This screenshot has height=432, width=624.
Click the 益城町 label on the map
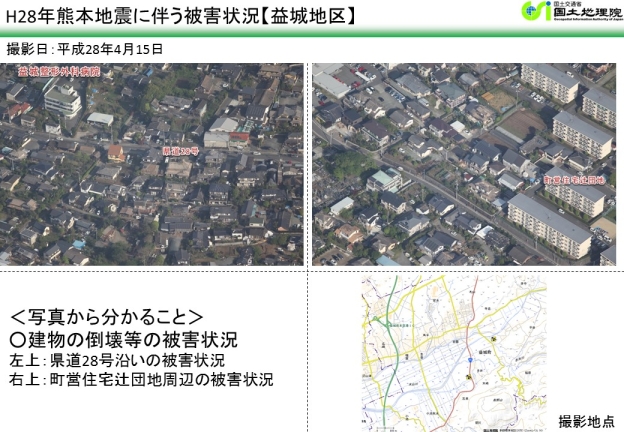point(486,352)
